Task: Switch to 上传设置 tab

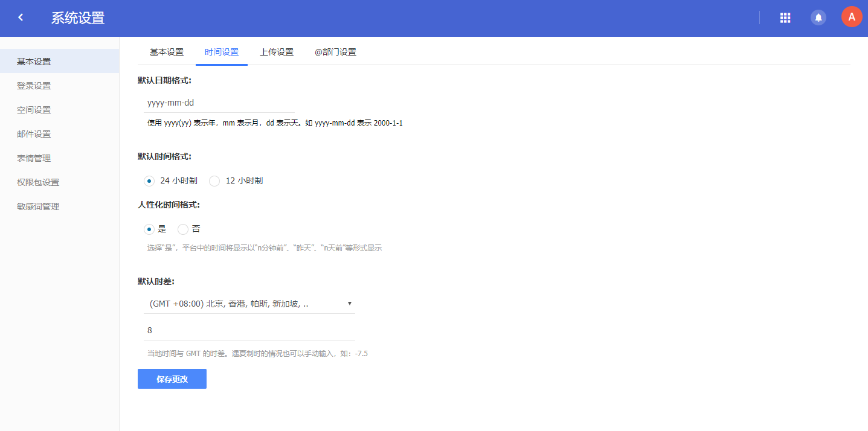Action: tap(277, 52)
